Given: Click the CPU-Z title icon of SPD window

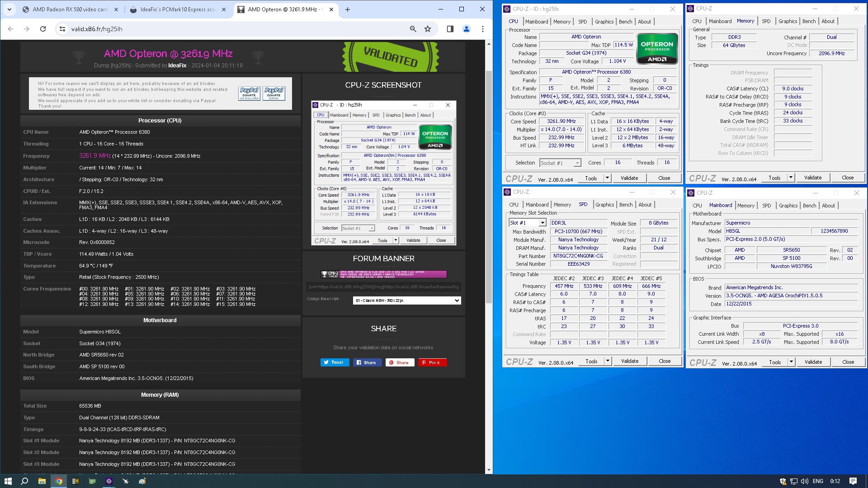Looking at the screenshot, I should (x=507, y=192).
